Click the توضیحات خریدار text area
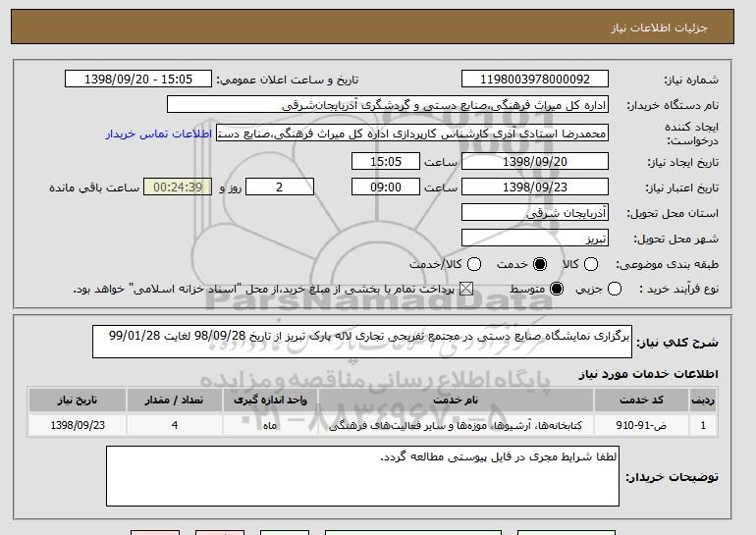756x535 pixels. [362, 476]
